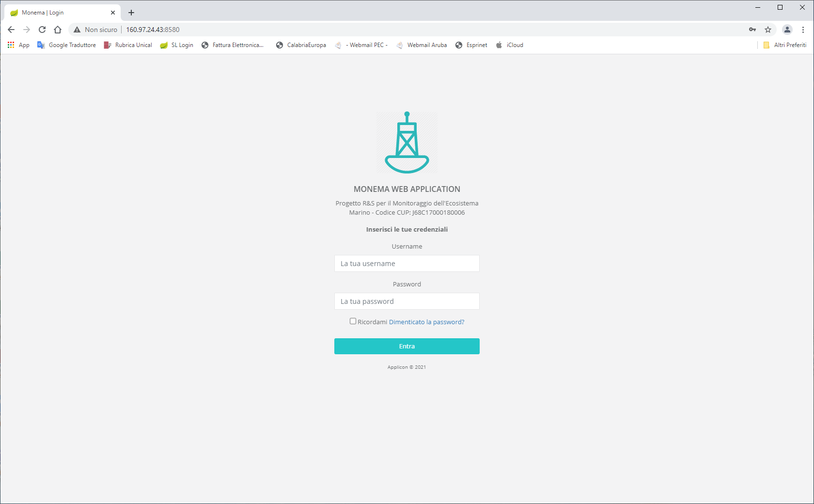Open the Apps grid shortcut
The height and width of the screenshot is (504, 814).
pyautogui.click(x=18, y=45)
